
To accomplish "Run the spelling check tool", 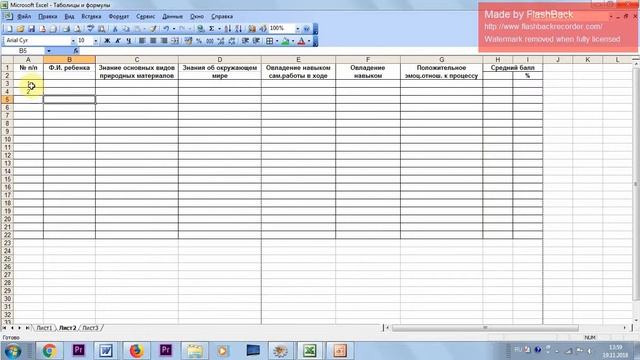I will coord(90,29).
